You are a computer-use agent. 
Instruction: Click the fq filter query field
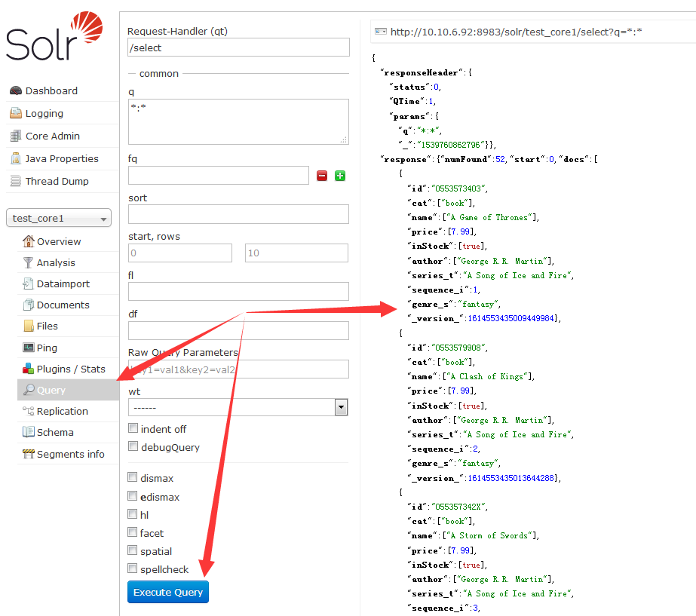pyautogui.click(x=219, y=176)
